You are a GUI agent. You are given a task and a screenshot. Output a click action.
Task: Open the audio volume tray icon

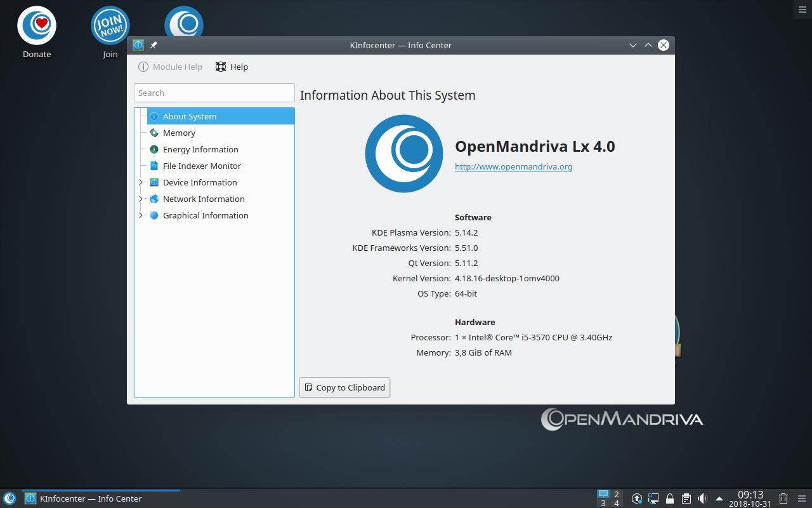[702, 498]
